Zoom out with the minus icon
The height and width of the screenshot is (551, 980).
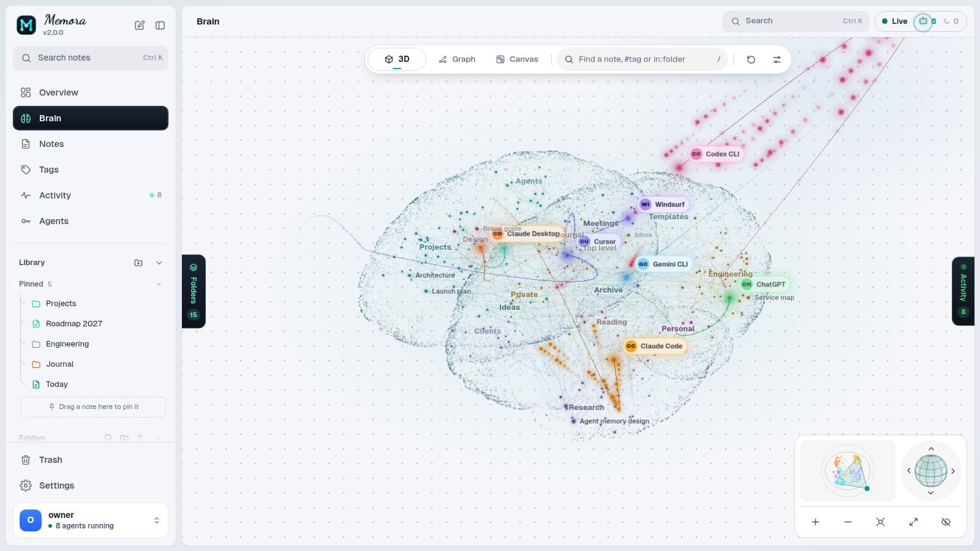[848, 522]
